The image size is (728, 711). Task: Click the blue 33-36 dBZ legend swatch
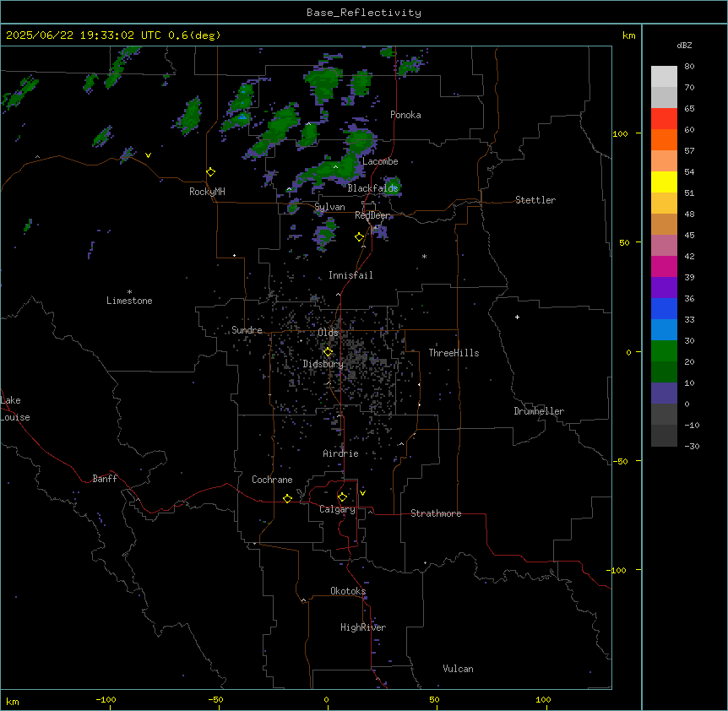(664, 308)
